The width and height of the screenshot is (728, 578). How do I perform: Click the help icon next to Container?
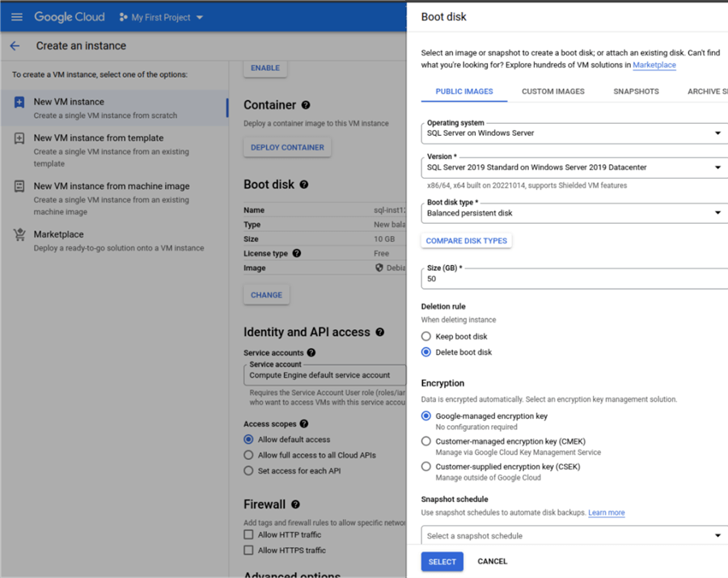pyautogui.click(x=306, y=105)
